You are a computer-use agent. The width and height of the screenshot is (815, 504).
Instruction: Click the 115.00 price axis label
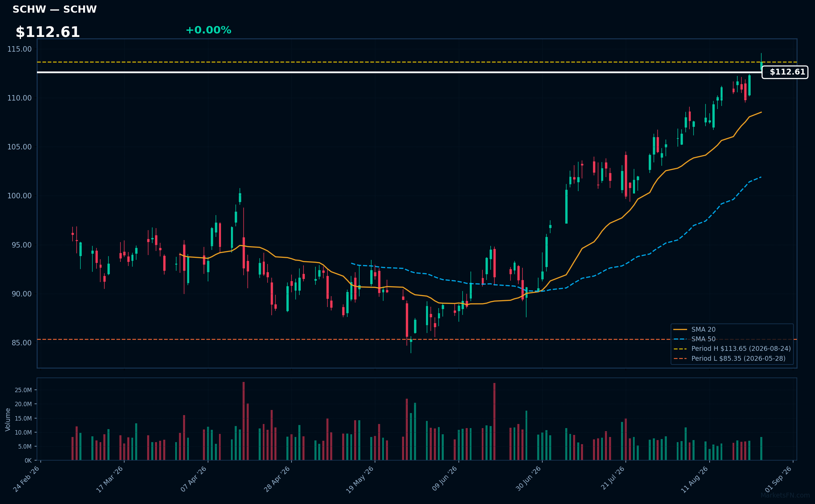[x=20, y=49]
